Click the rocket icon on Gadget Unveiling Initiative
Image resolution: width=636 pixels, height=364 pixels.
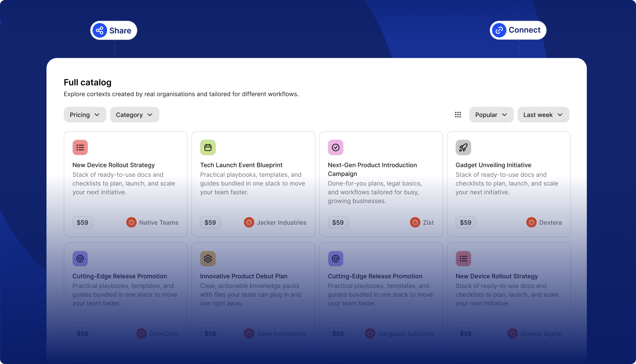(463, 147)
